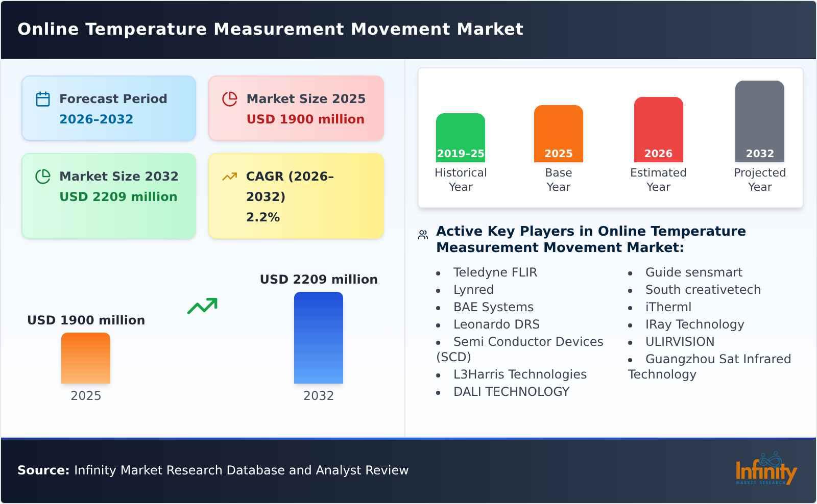817x504 pixels.
Task: Click the green zigzag growth arrow
Action: tap(203, 306)
